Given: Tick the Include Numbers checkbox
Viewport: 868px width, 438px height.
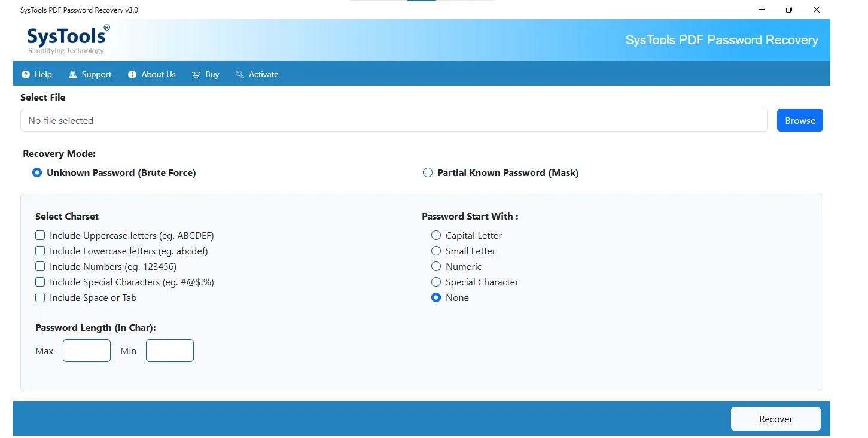Looking at the screenshot, I should point(40,266).
